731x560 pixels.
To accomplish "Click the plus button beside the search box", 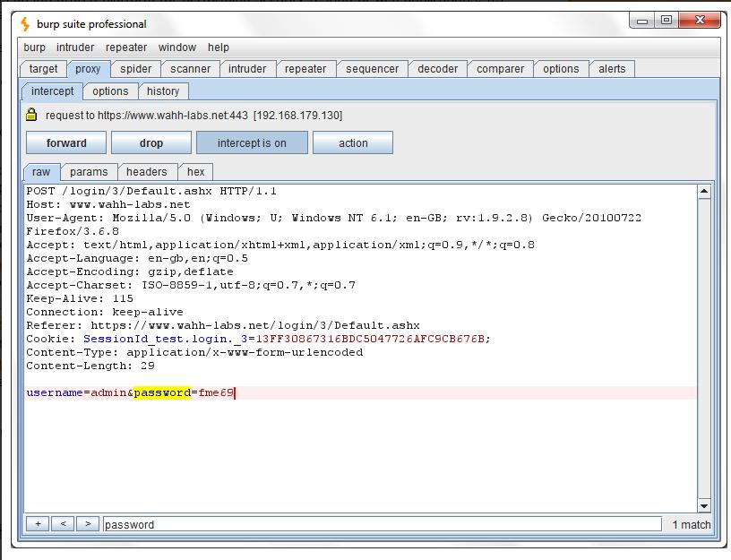I will (38, 523).
